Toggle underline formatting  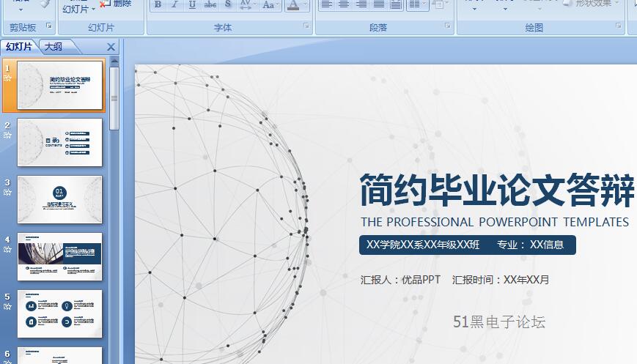[192, 5]
